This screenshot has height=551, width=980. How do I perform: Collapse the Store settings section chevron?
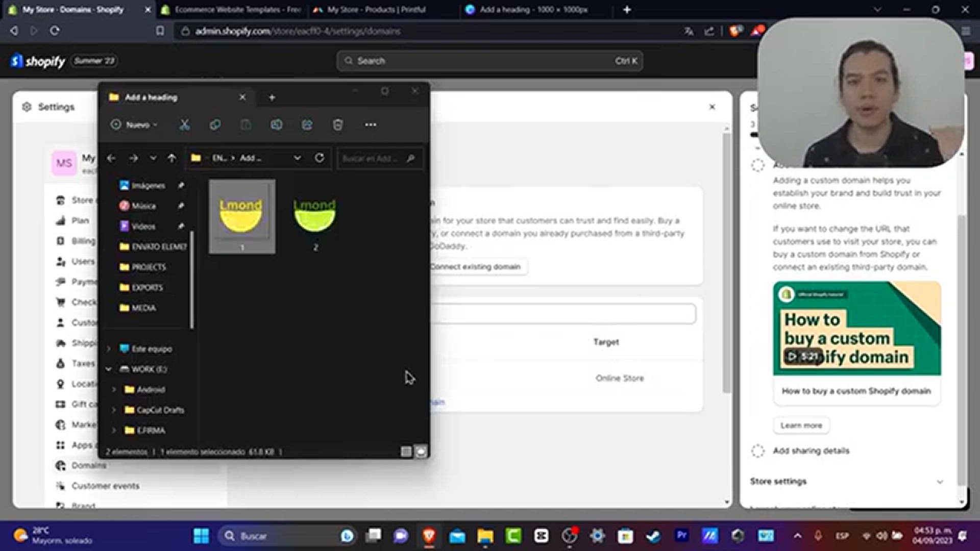940,482
